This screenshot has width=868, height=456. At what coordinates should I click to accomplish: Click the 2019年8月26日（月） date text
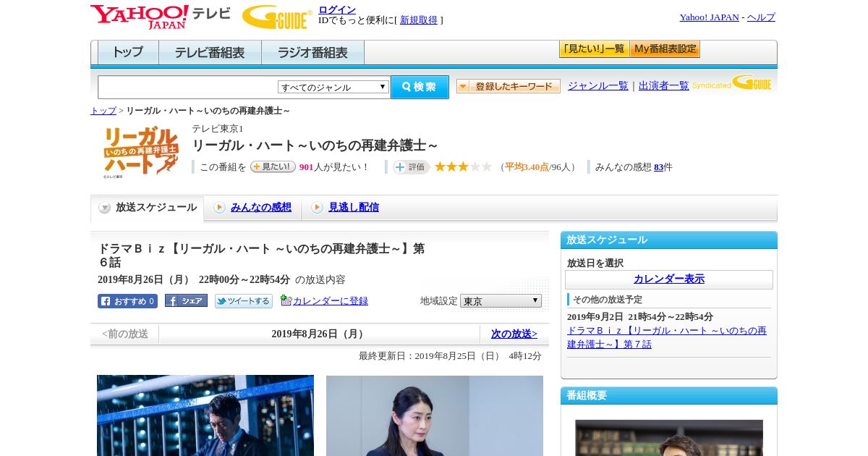coord(319,334)
